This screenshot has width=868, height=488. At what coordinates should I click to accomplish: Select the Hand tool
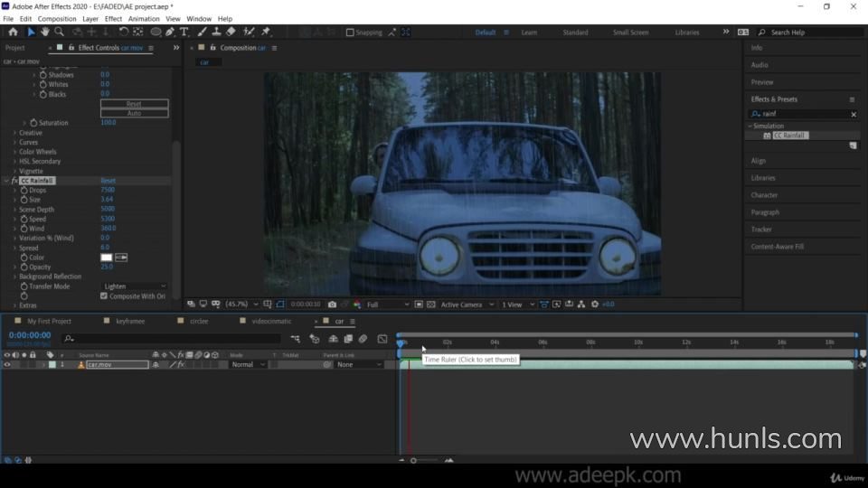(x=44, y=32)
